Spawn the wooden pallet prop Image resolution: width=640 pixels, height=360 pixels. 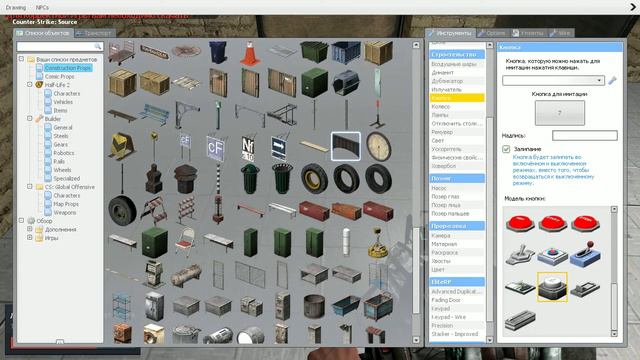186,82
